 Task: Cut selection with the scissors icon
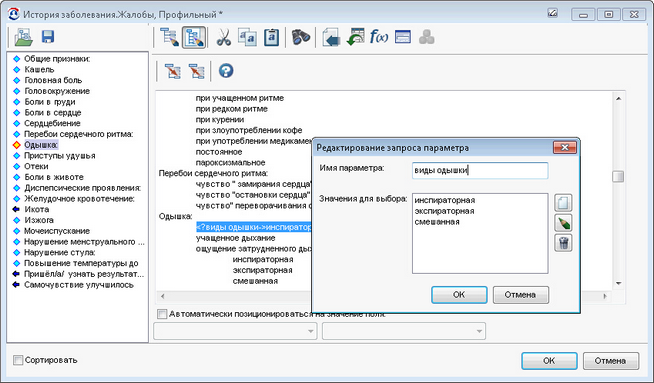coord(224,37)
